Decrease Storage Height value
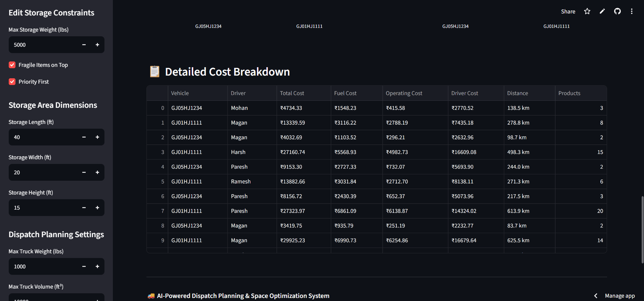The image size is (644, 301). [84, 208]
